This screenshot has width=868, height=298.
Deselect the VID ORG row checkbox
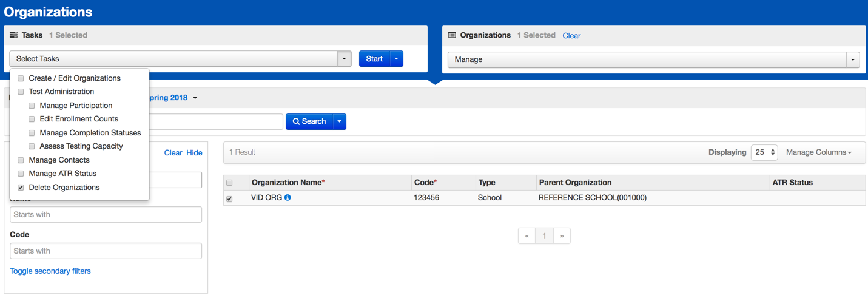pyautogui.click(x=229, y=198)
